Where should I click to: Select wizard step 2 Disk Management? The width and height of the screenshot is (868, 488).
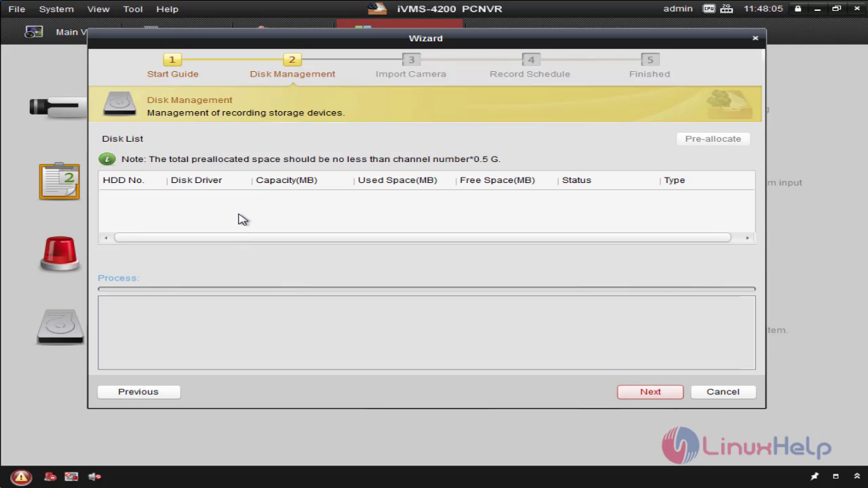(292, 66)
